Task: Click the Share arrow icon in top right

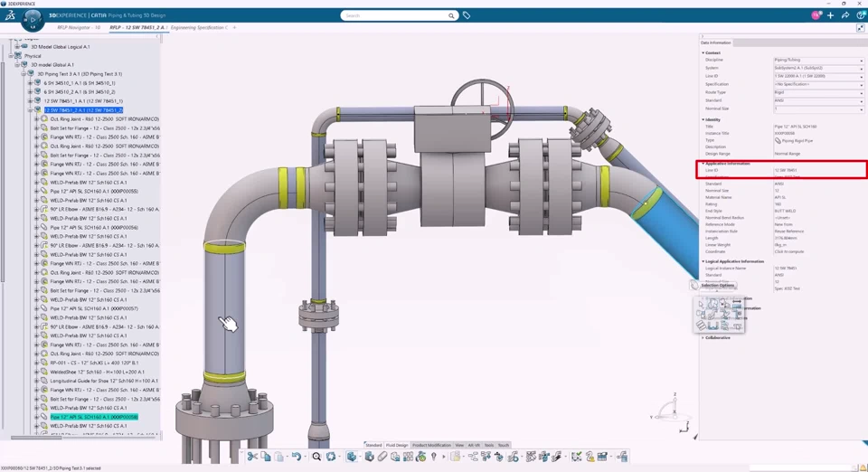Action: click(845, 15)
